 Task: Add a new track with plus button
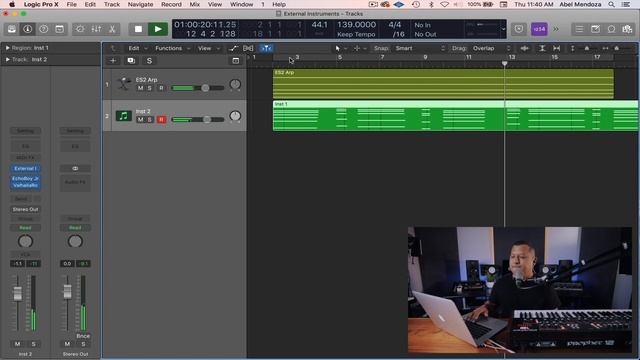(x=113, y=61)
